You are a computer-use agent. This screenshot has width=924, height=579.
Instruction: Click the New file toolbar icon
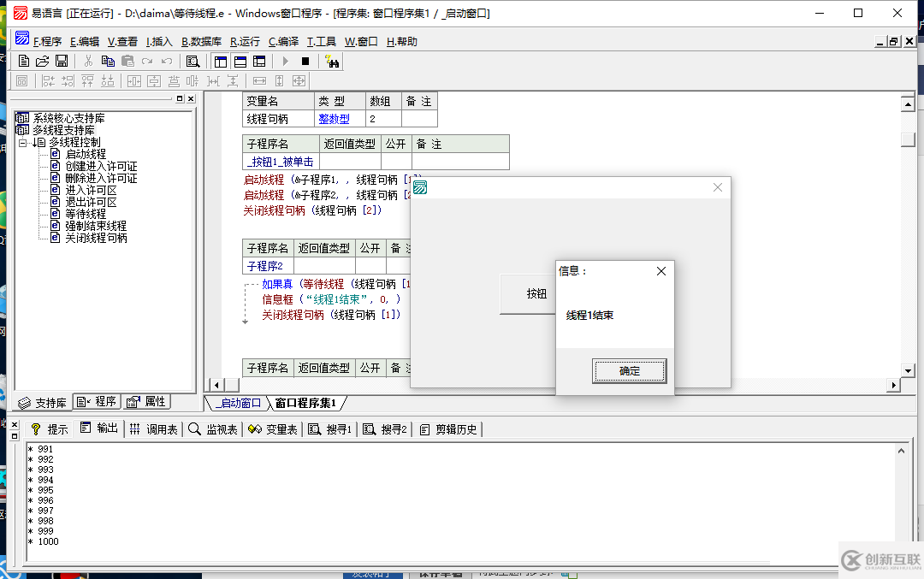(x=24, y=61)
